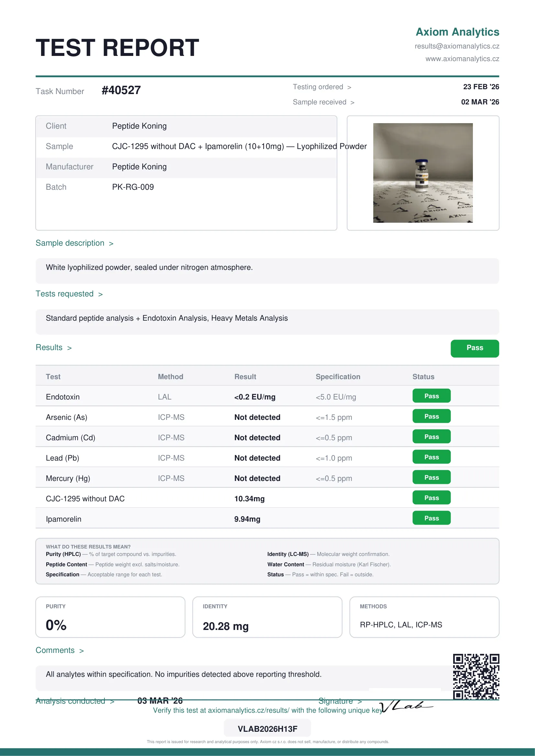Click the Pass badge in the CJC-1295 row

(x=431, y=498)
